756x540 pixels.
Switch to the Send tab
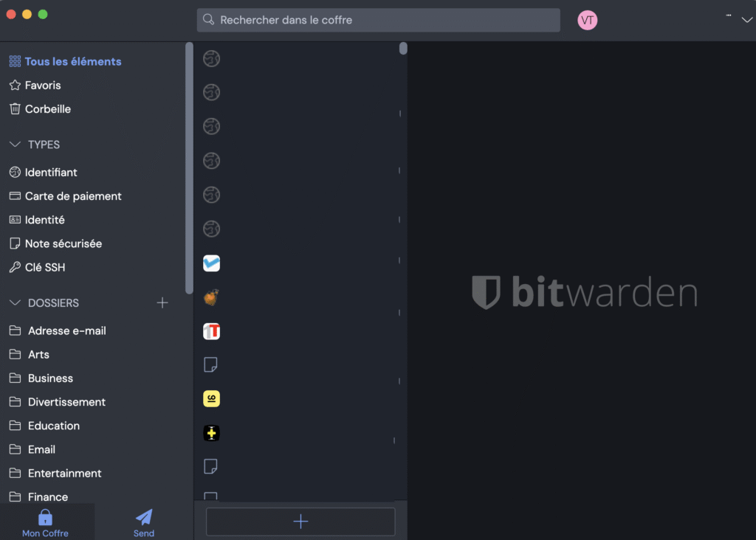tap(144, 522)
